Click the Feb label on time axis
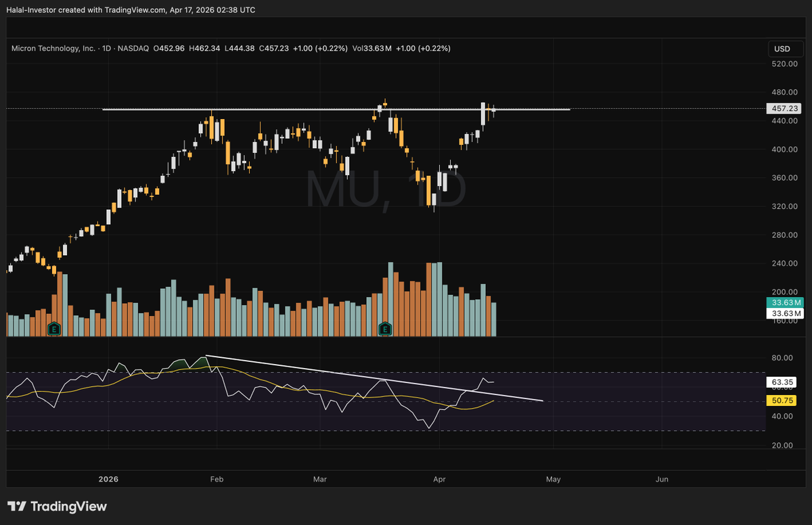This screenshot has width=812, height=525. click(x=217, y=479)
